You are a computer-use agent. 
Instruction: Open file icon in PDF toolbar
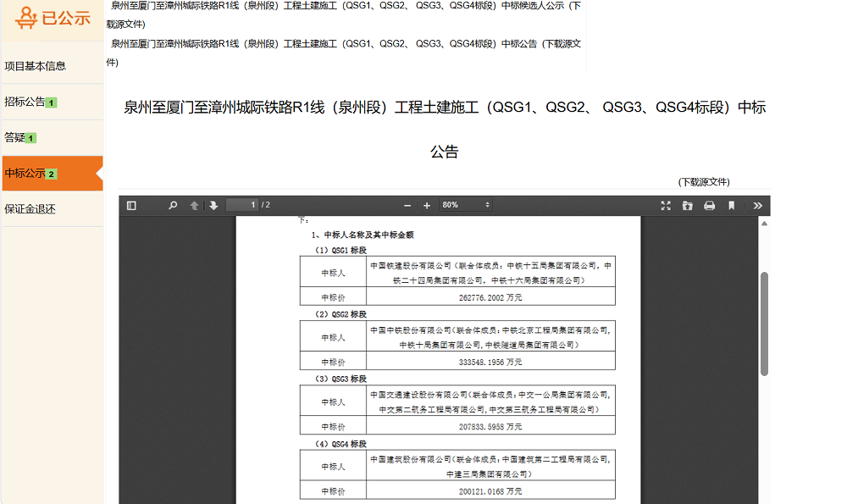click(x=687, y=205)
